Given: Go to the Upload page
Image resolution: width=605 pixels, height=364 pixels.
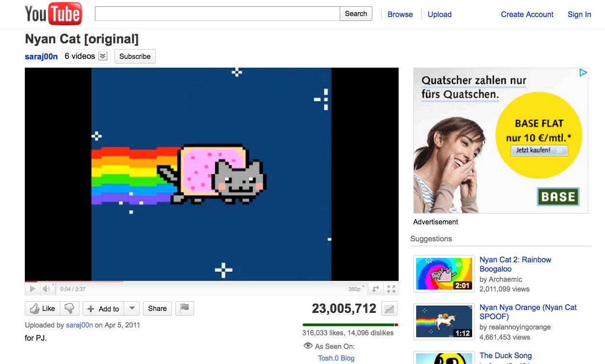Looking at the screenshot, I should (439, 14).
